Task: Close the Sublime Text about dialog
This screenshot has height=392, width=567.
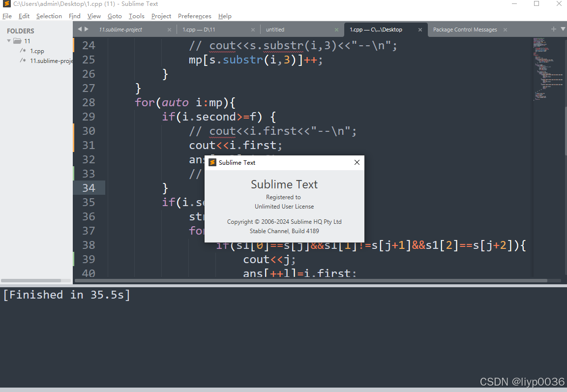Action: [357, 162]
